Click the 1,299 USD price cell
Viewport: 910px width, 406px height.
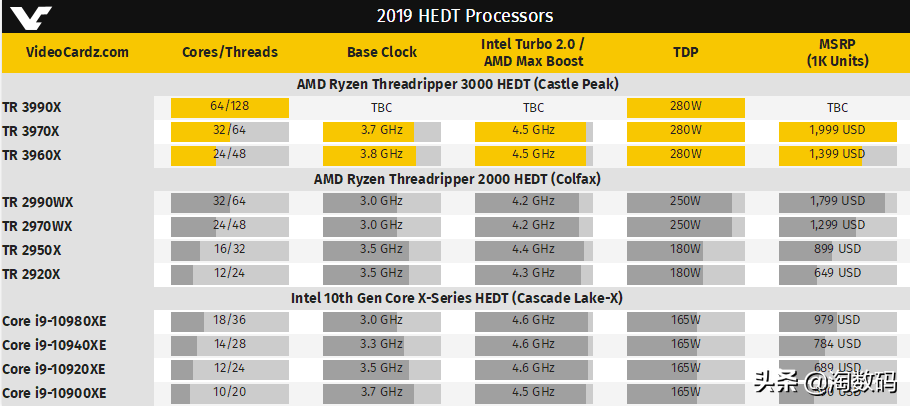pyautogui.click(x=837, y=227)
